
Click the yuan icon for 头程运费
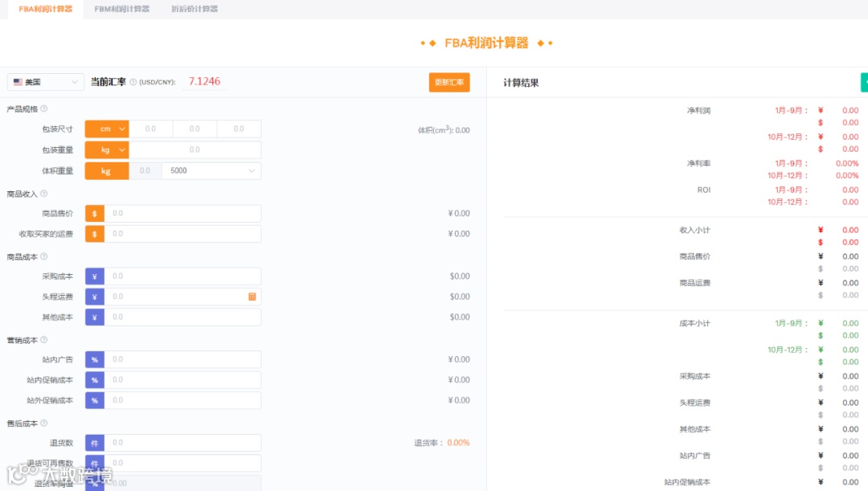pos(95,297)
